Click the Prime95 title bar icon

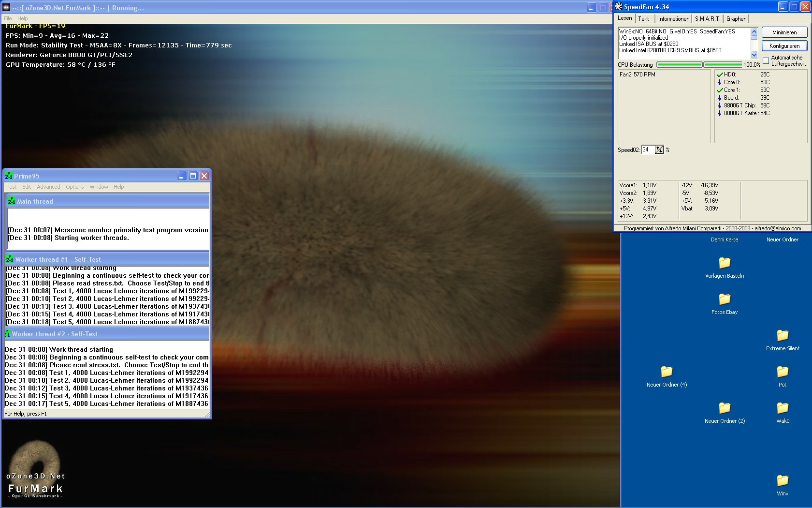[x=9, y=176]
